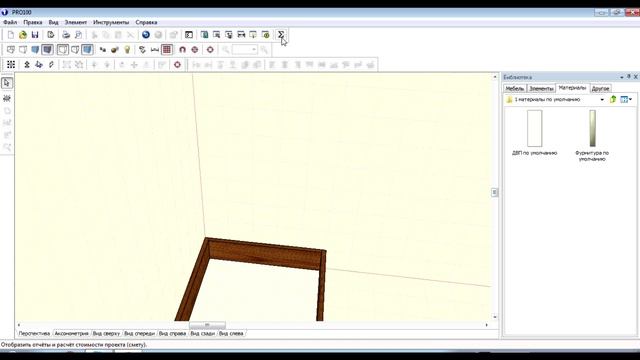The height and width of the screenshot is (360, 640).
Task: Toggle lighting with the light bulb icon
Action: click(x=127, y=50)
